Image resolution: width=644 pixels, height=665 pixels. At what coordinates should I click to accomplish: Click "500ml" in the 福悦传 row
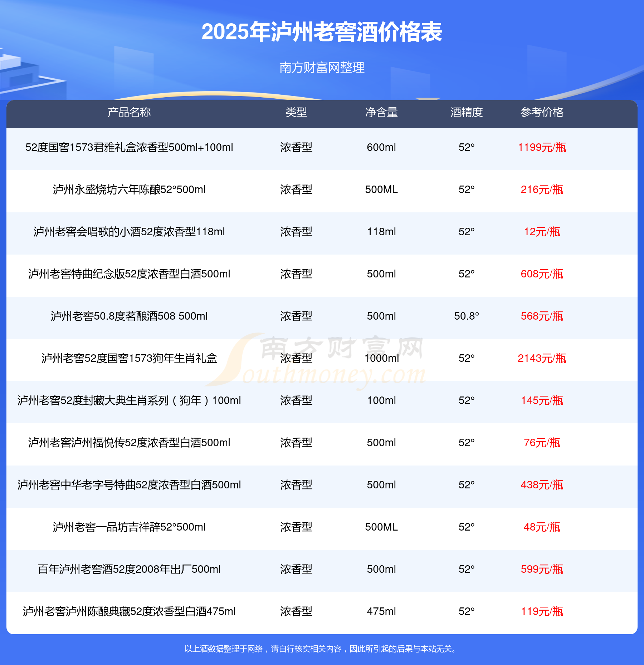(381, 443)
